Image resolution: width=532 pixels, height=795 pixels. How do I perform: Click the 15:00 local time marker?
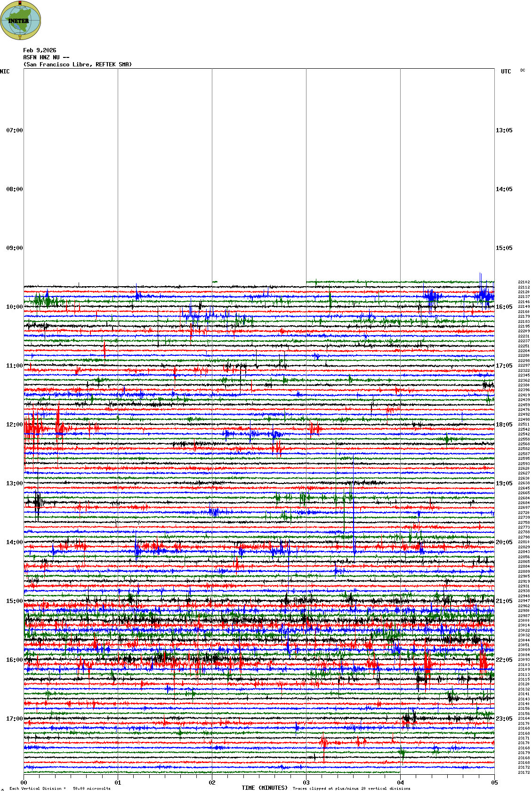click(x=14, y=601)
